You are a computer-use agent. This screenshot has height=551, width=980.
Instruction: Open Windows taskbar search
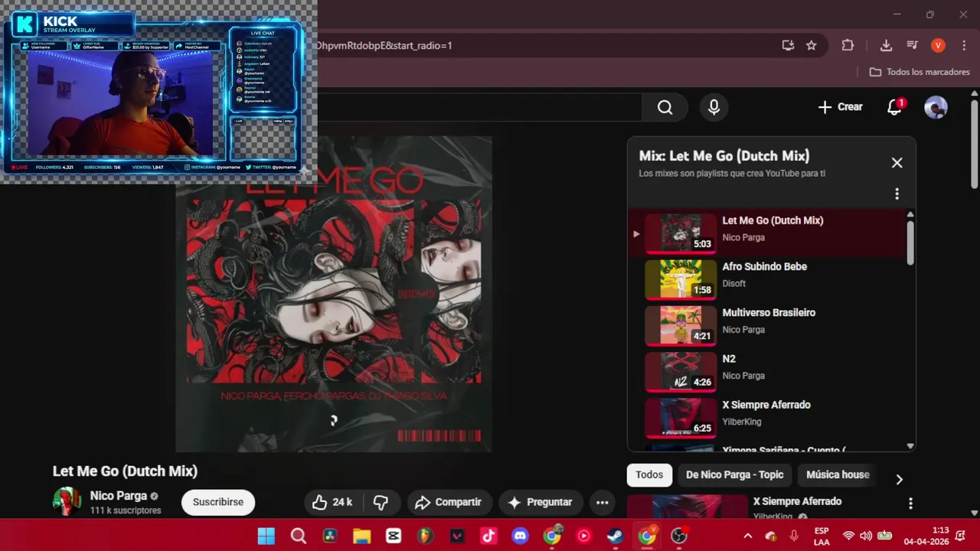click(299, 536)
